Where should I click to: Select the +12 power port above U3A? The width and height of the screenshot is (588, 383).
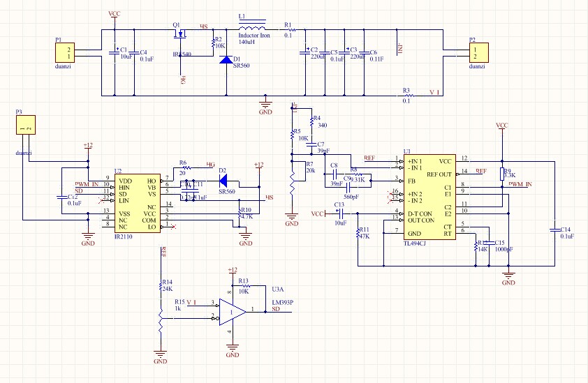click(x=233, y=273)
